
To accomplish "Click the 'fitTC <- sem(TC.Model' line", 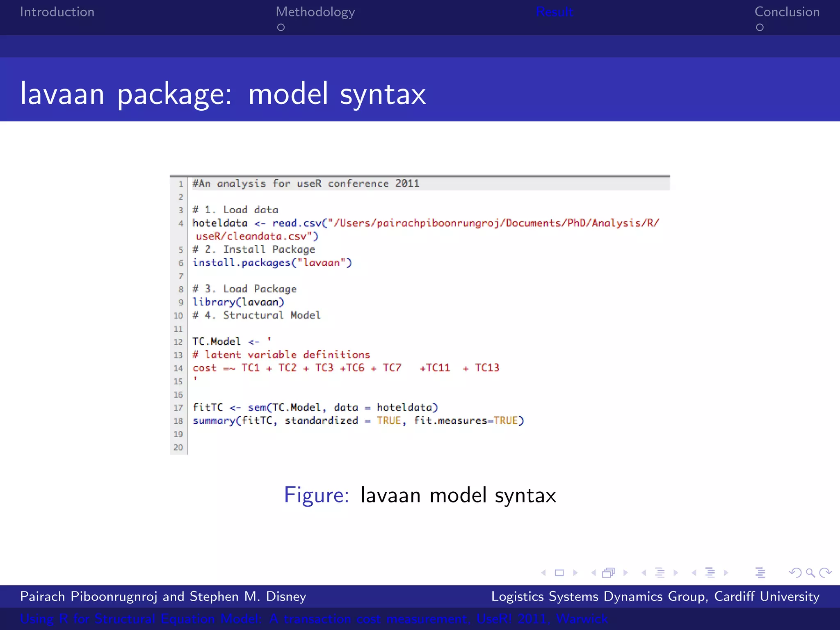I will pos(315,407).
